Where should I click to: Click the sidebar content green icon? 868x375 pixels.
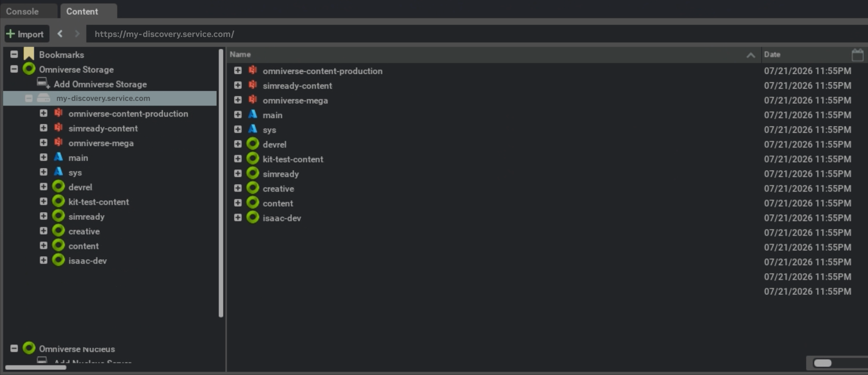click(59, 246)
